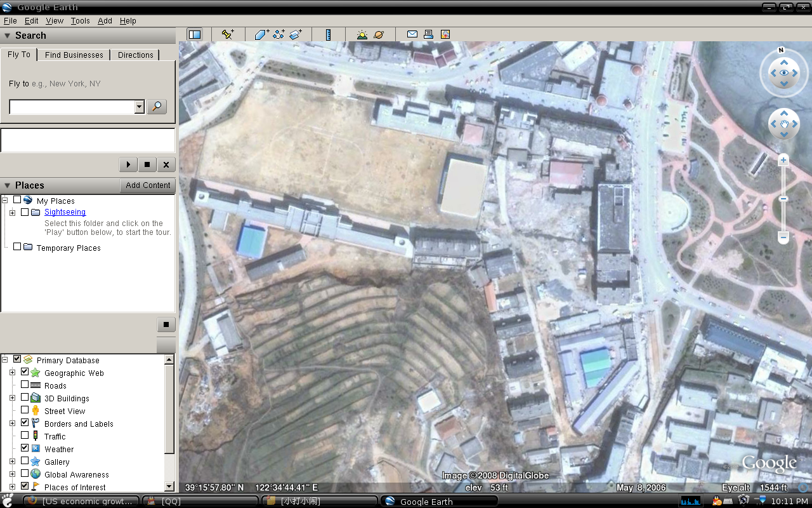Screen dimensions: 812x508
Task: Click the North N compass marker
Action: [782, 50]
